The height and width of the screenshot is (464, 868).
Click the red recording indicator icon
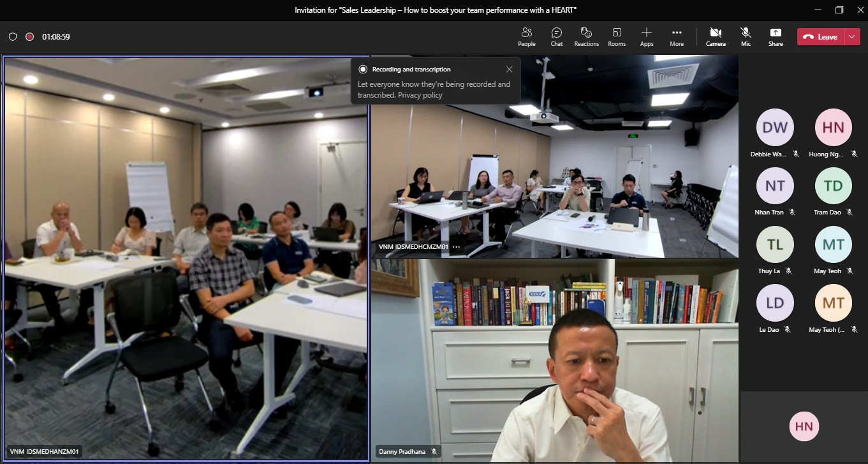(29, 37)
